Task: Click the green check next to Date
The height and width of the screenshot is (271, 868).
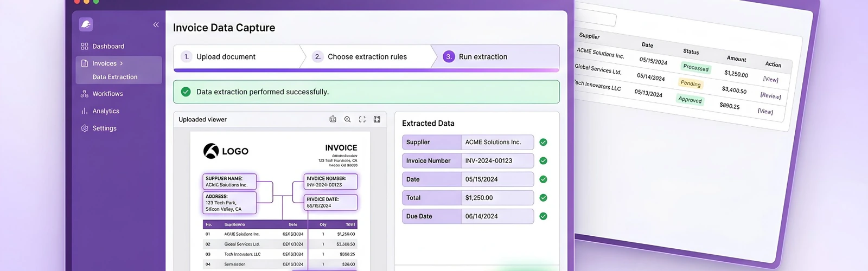Action: 543,179
